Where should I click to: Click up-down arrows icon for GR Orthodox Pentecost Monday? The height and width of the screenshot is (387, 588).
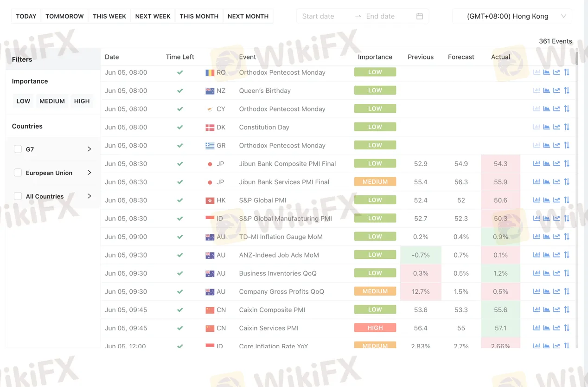pos(567,145)
